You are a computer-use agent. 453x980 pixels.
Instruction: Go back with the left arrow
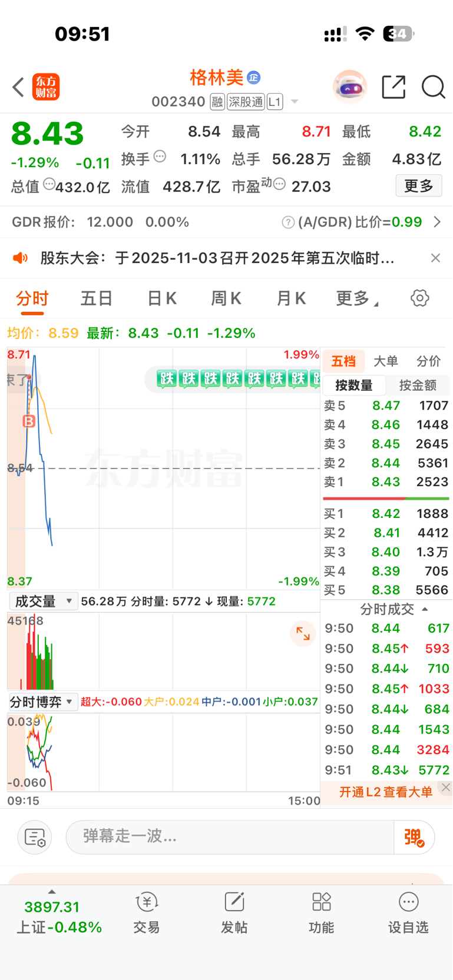click(18, 87)
